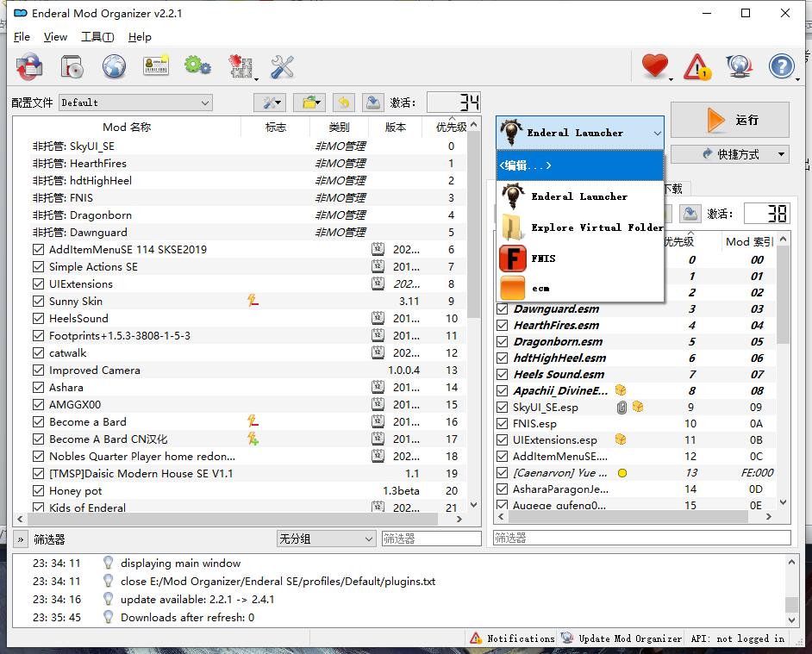Image resolution: width=812 pixels, height=654 pixels.
Task: Click the 运行 Run button
Action: coord(729,120)
